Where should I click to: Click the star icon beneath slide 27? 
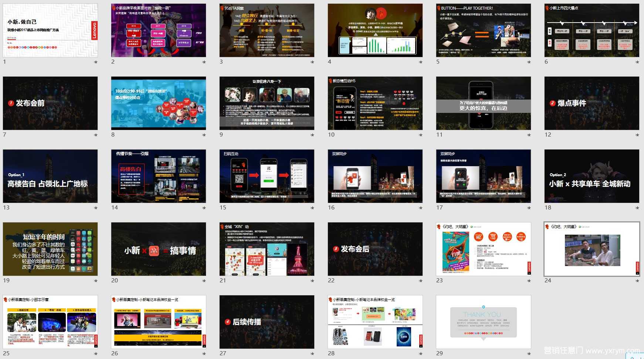point(312,354)
